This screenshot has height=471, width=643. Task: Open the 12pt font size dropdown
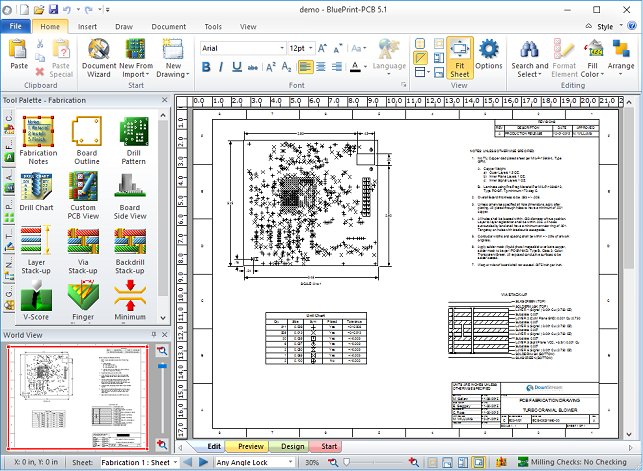coord(311,48)
